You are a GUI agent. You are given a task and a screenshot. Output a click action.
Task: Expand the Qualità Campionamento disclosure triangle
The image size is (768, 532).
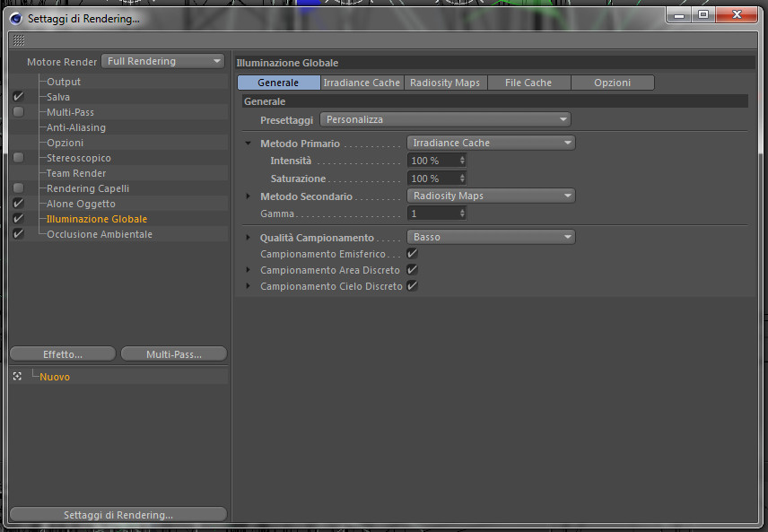(x=248, y=237)
